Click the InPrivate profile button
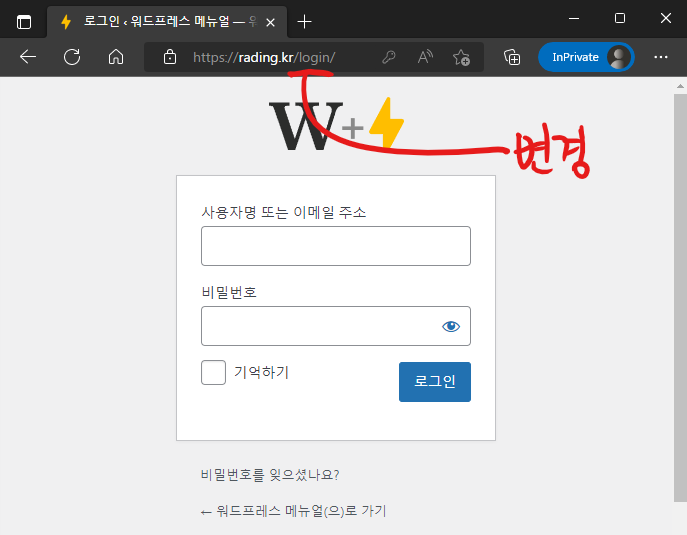The image size is (687, 535). 586,57
